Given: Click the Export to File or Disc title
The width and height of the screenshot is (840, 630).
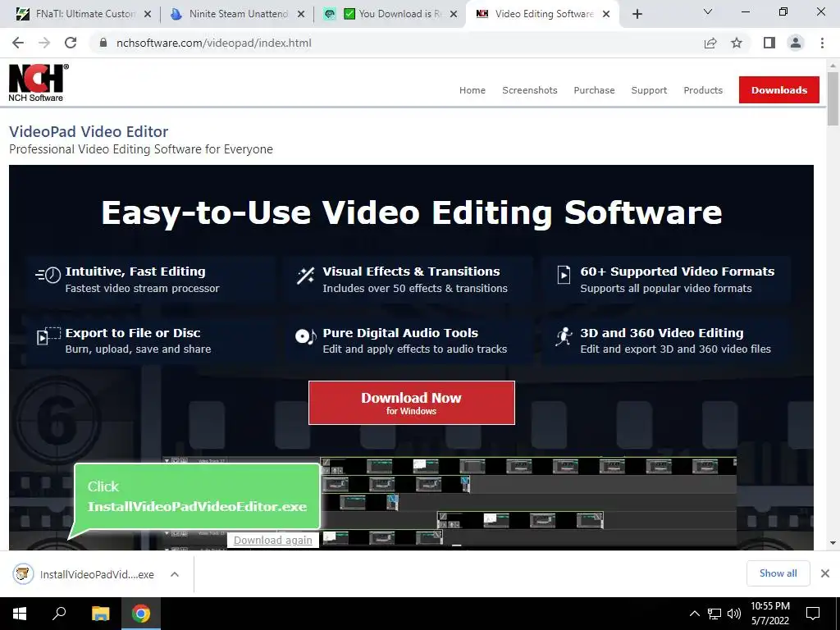Looking at the screenshot, I should (132, 333).
